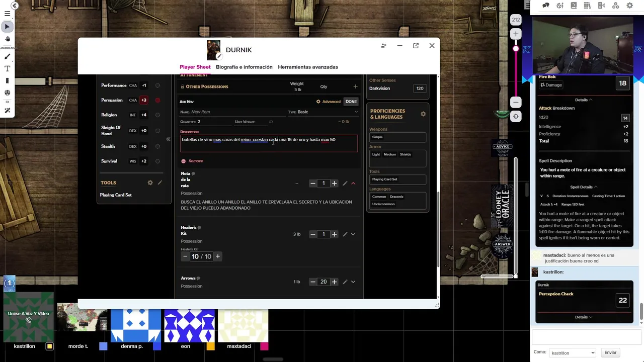Add new possession plus icon
Screen dimensions: 644x362
pyautogui.click(x=355, y=86)
